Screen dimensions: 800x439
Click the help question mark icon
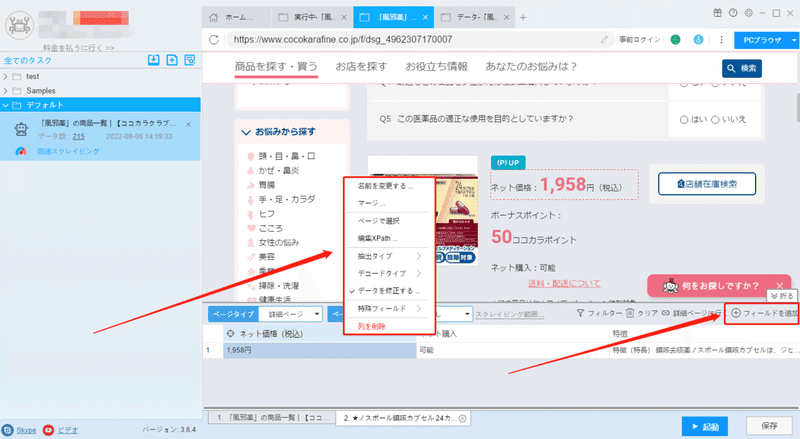coord(733,13)
